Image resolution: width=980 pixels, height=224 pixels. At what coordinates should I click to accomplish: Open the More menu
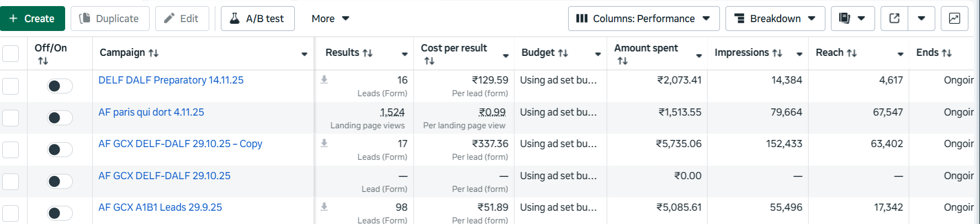[330, 18]
